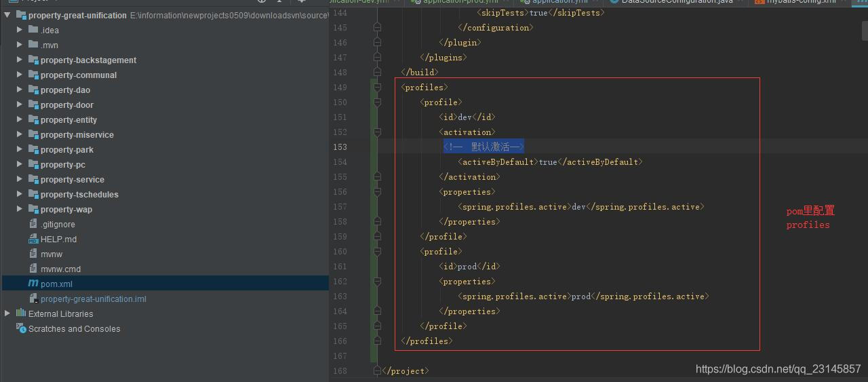The image size is (868, 382).
Task: Toggle code fold marker on line 166
Action: (x=377, y=341)
